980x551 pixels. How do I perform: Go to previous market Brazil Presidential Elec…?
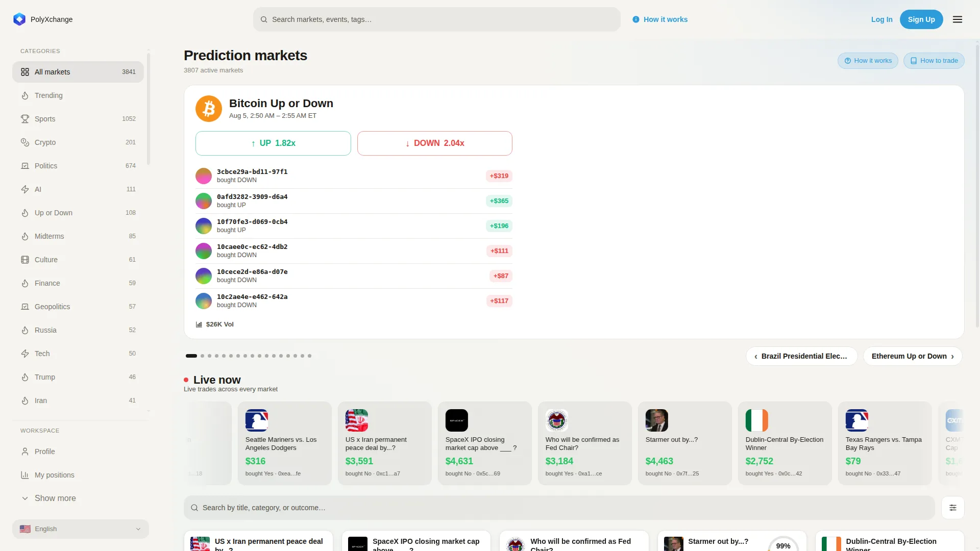point(802,356)
